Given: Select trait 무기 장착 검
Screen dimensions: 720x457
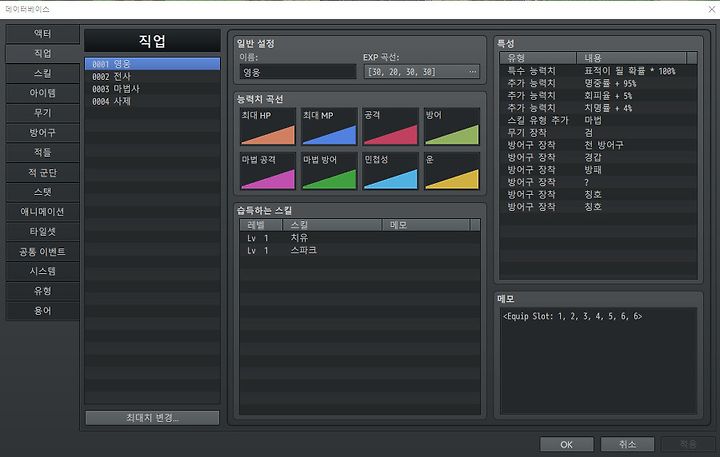Looking at the screenshot, I should [598, 133].
